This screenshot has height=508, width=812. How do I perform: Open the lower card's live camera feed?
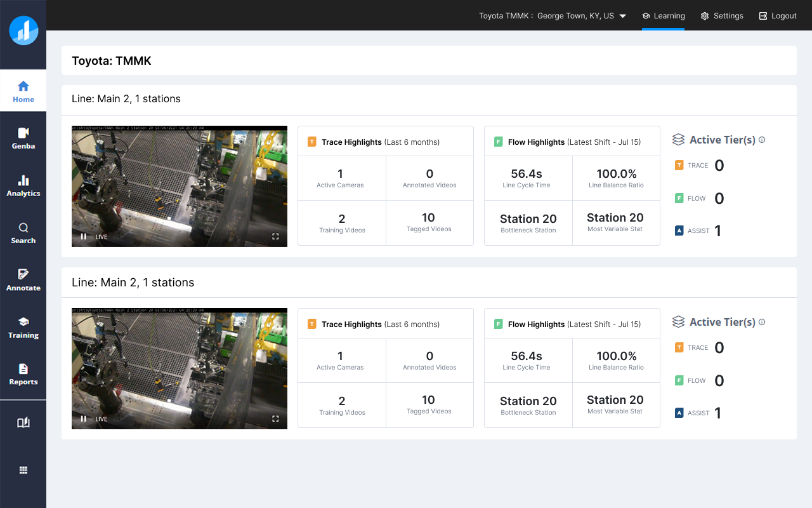point(180,368)
